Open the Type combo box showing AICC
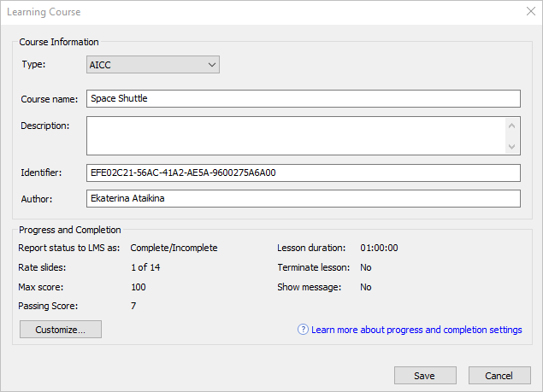 [x=153, y=65]
